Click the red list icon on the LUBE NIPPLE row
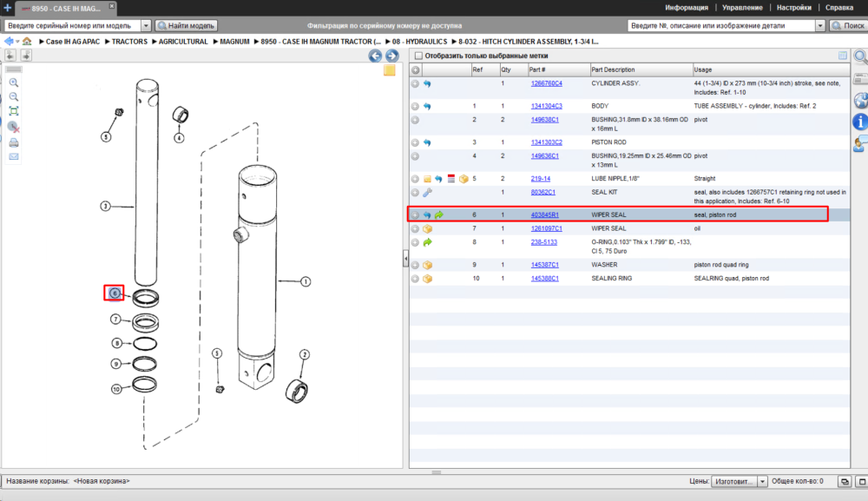Image resolution: width=868 pixels, height=501 pixels. (x=451, y=179)
